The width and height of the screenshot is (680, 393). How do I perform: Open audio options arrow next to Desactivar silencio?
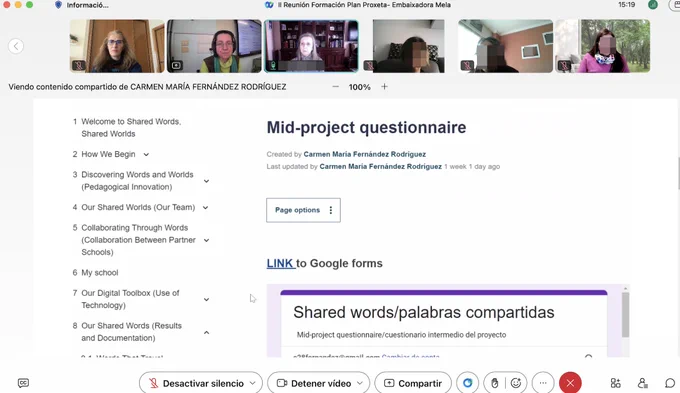[x=253, y=383]
